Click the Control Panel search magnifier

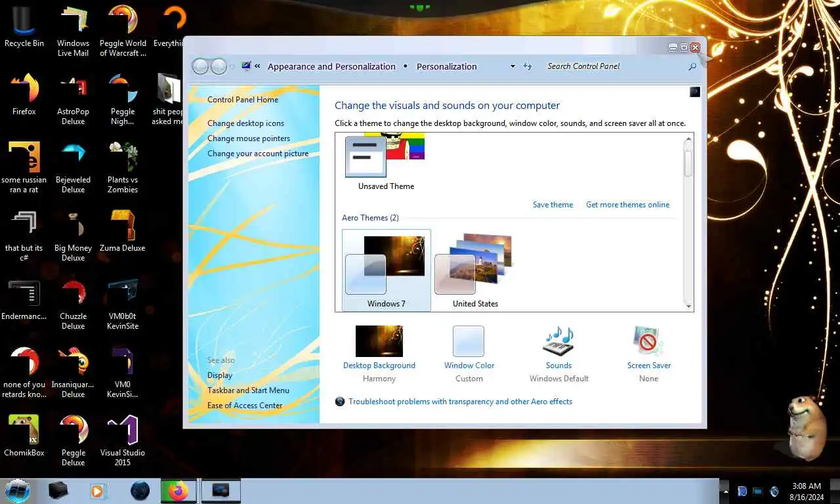(x=692, y=66)
